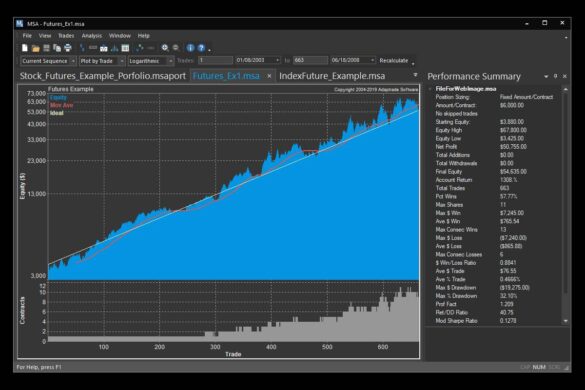This screenshot has height=390, width=585.
Task: Click the MSA application icon in title bar
Action: tap(19, 24)
